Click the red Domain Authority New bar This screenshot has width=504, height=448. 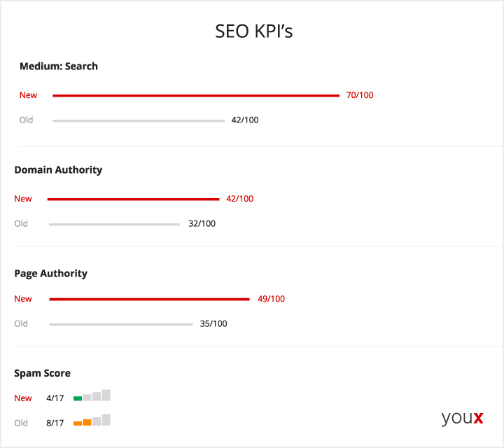coord(134,199)
